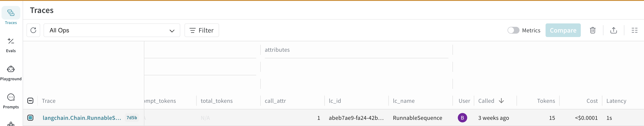Image resolution: width=644 pixels, height=126 pixels.
Task: Collapse the attributes column group
Action: click(277, 50)
